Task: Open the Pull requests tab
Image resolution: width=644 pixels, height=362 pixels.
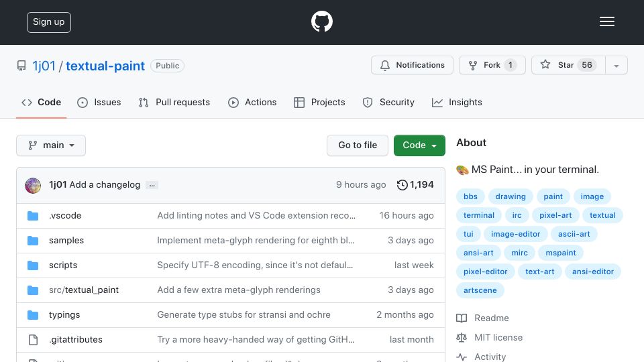Action: 174,102
